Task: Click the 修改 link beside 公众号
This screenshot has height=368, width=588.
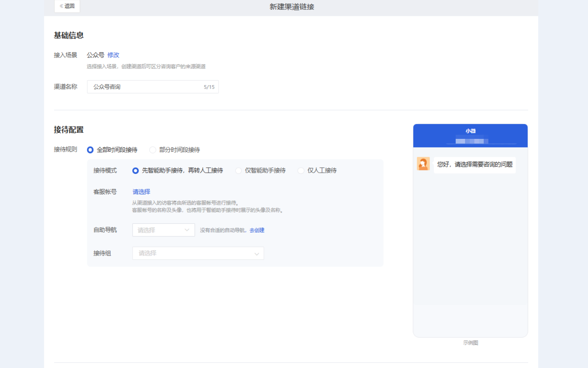Action: 113,55
